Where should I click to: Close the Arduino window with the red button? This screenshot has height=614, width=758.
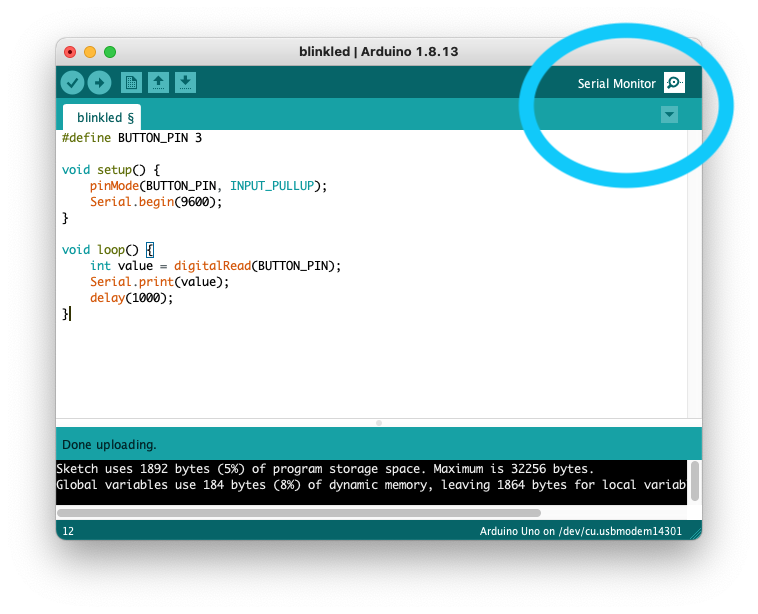coord(70,52)
